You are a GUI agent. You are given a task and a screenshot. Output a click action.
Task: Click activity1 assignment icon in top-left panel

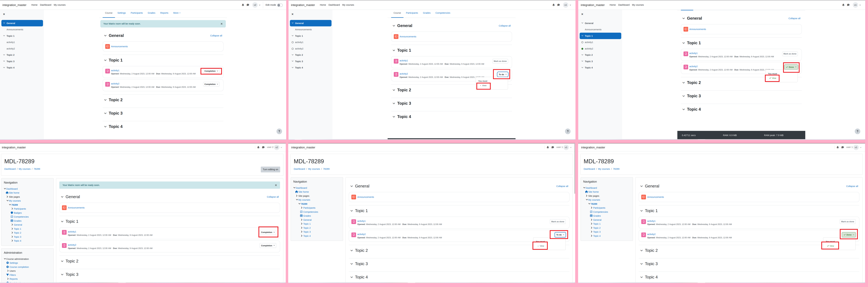pyautogui.click(x=107, y=71)
